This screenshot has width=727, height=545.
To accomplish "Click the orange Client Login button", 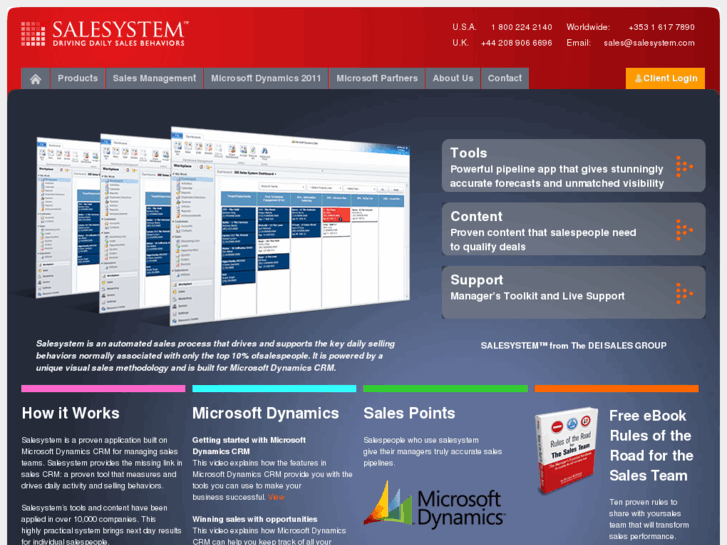I will coord(665,78).
